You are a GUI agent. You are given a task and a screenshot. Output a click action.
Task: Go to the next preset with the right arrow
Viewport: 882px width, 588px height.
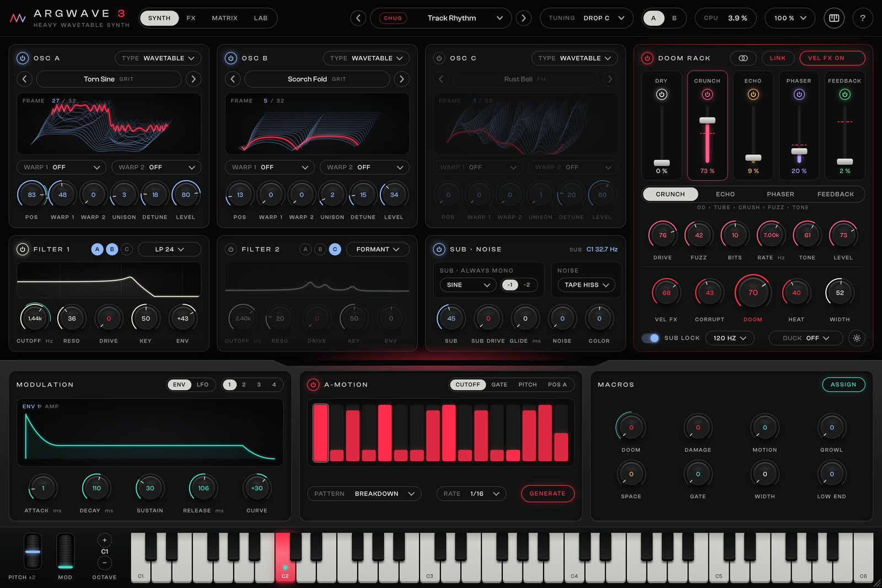pyautogui.click(x=524, y=18)
